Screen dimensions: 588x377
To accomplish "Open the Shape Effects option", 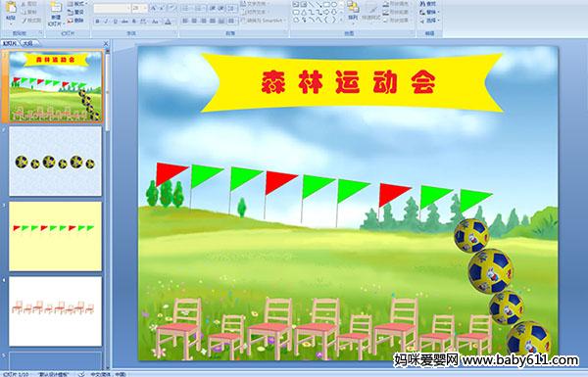I will click(398, 21).
